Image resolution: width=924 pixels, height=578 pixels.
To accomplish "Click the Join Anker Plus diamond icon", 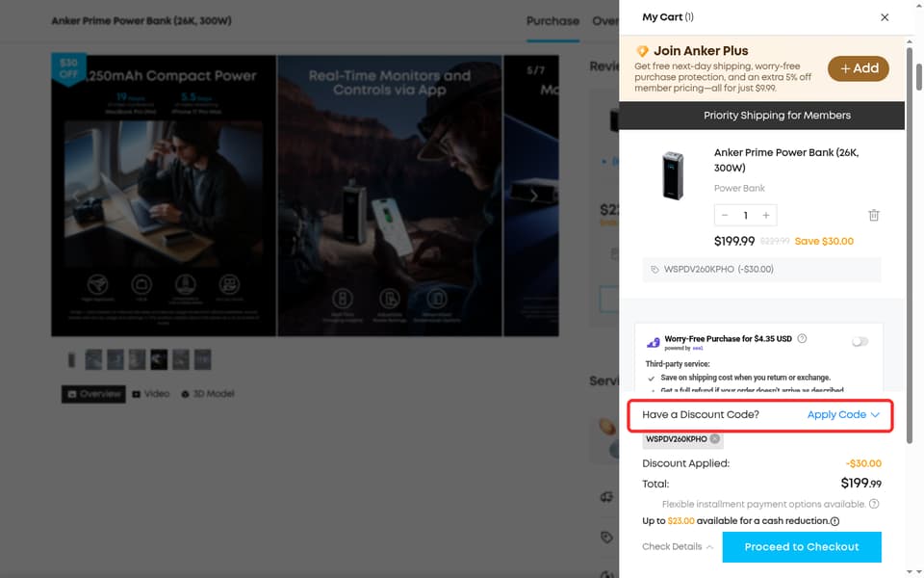I will (642, 51).
